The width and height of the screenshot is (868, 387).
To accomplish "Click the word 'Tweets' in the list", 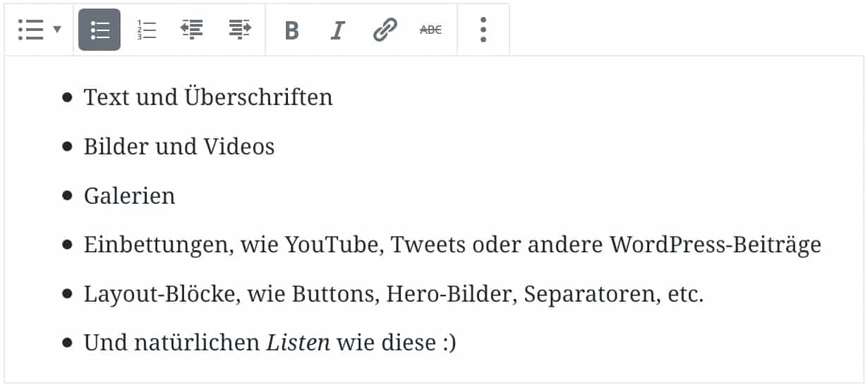I will [428, 245].
